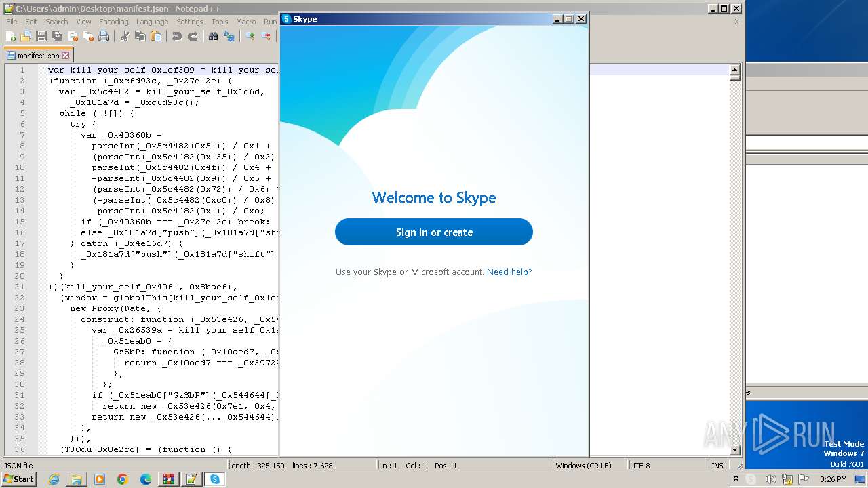Click the Copy icon in Notepad++ toolbar

tap(140, 37)
